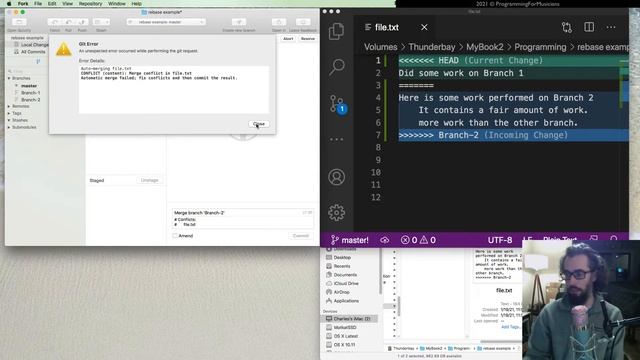Viewport: 640px width, 360px height.
Task: Click the Stash button in Fork toolbar
Action: coord(101,22)
